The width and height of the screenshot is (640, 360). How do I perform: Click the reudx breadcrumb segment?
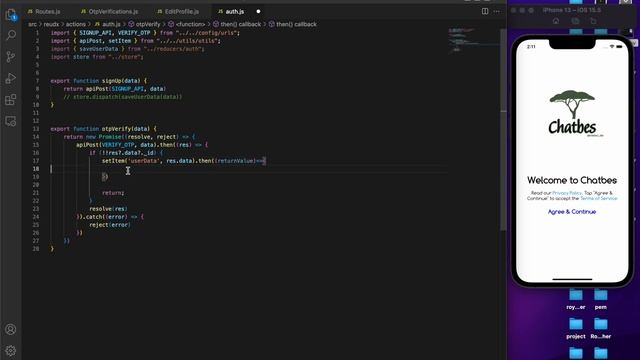(51, 24)
